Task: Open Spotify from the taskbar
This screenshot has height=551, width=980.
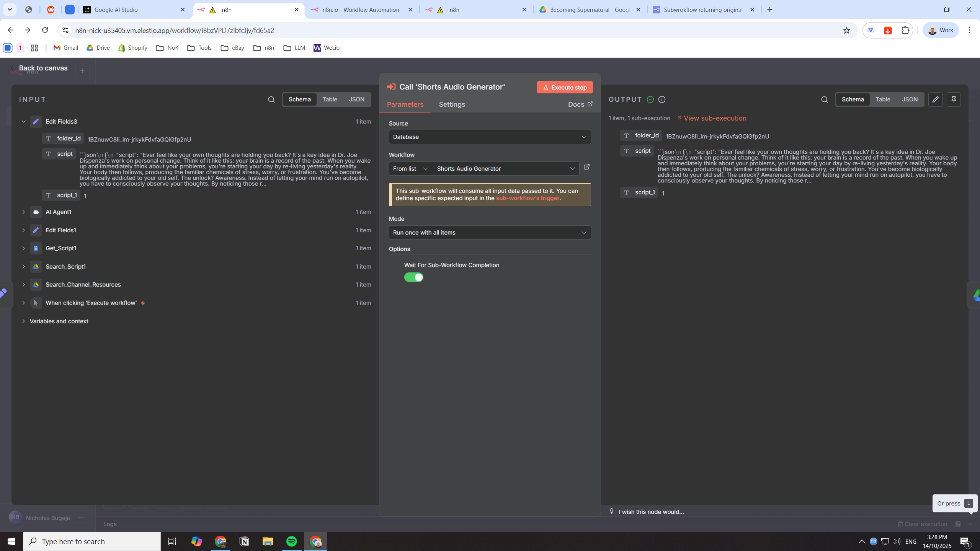Action: [291, 541]
